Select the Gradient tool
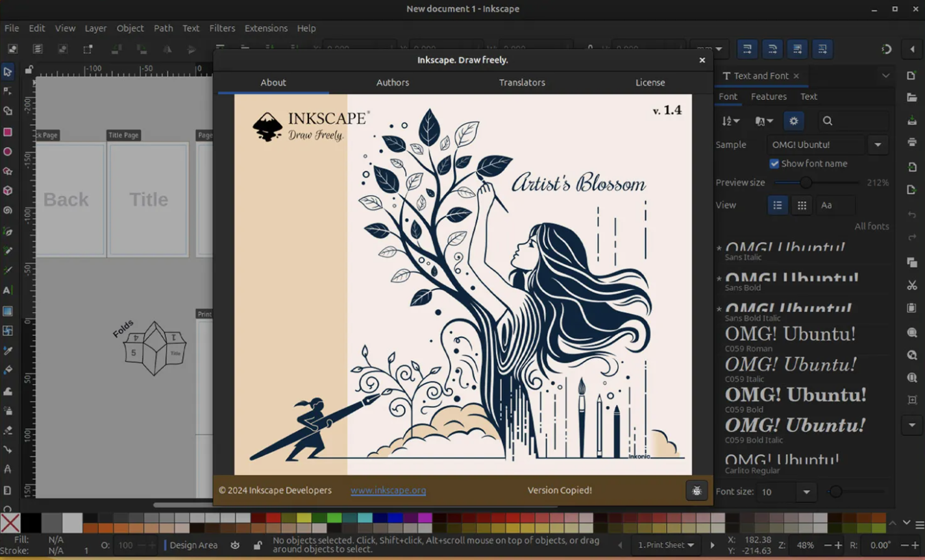Viewport: 925px width, 560px height. tap(7, 311)
